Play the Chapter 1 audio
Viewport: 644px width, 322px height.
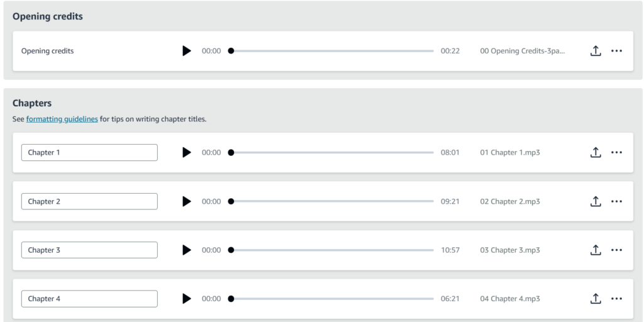187,152
